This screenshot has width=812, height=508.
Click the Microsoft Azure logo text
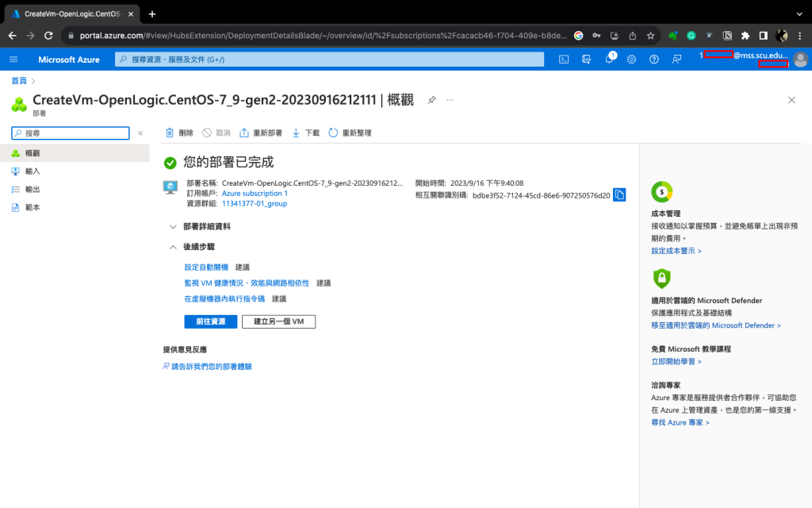69,60
